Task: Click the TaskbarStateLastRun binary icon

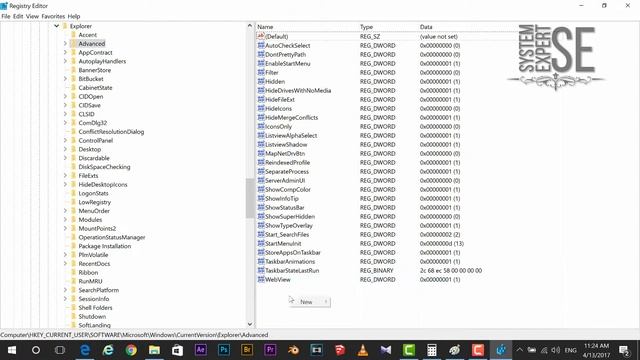Action: 261,270
